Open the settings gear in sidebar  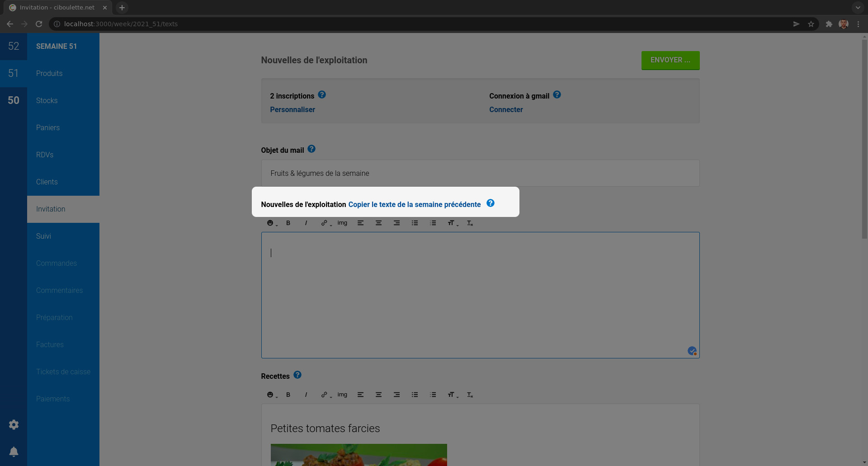14,424
